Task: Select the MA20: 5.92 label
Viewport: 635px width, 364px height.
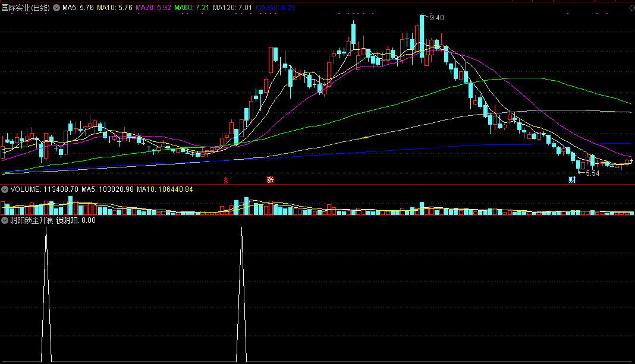Action: [x=153, y=8]
